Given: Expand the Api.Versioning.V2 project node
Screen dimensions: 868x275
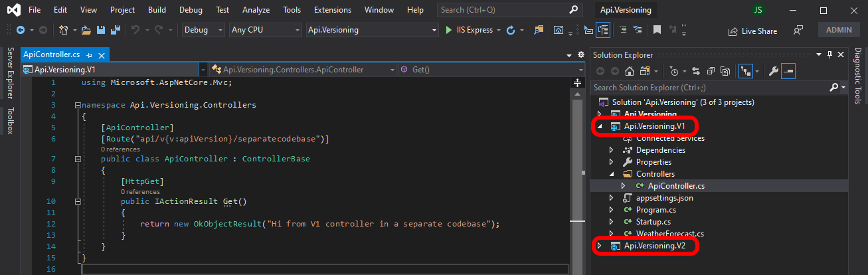Looking at the screenshot, I should [599, 246].
